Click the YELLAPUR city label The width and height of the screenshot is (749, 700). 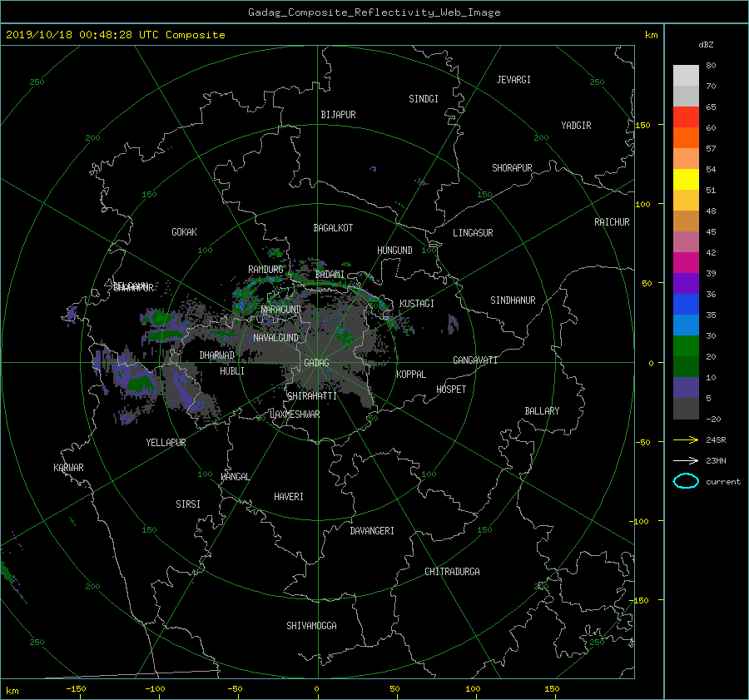(166, 443)
